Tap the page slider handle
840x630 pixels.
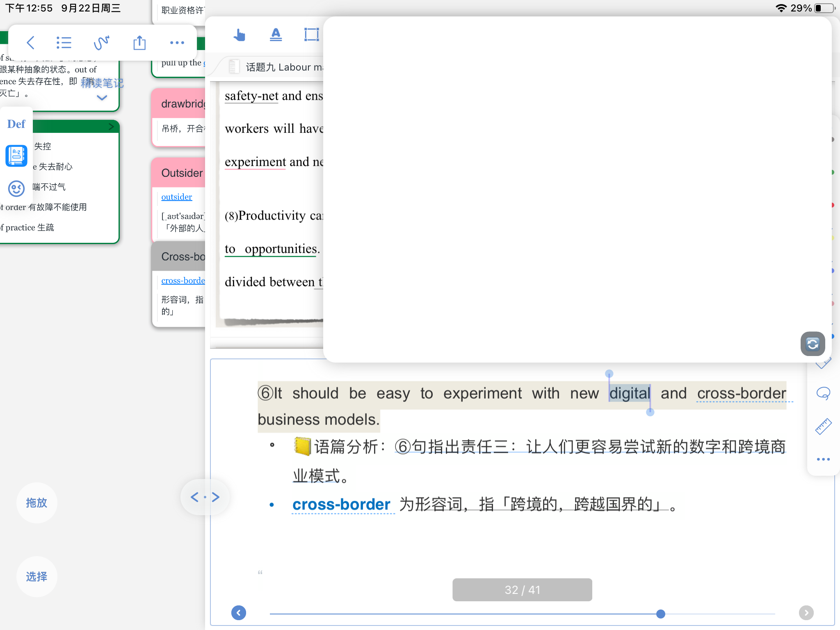pos(660,614)
